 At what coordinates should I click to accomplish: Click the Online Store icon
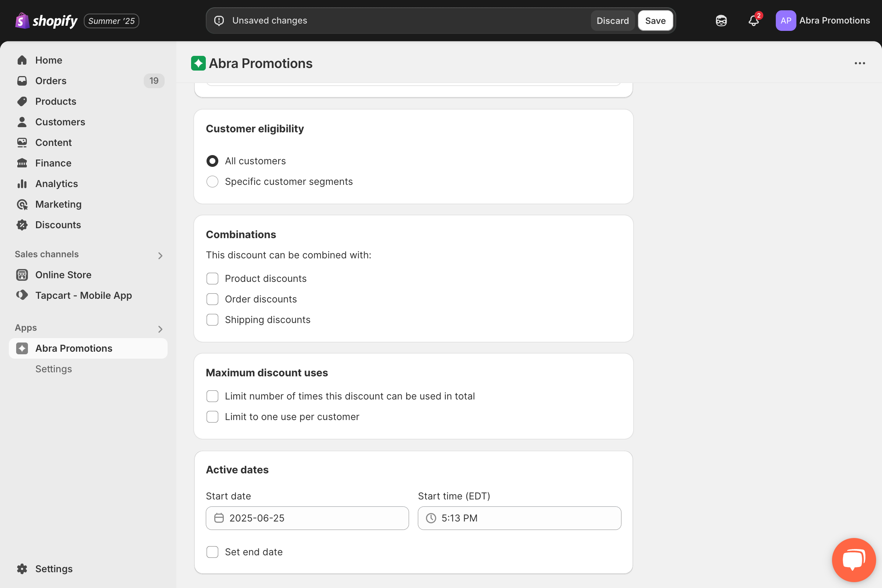[x=22, y=275]
